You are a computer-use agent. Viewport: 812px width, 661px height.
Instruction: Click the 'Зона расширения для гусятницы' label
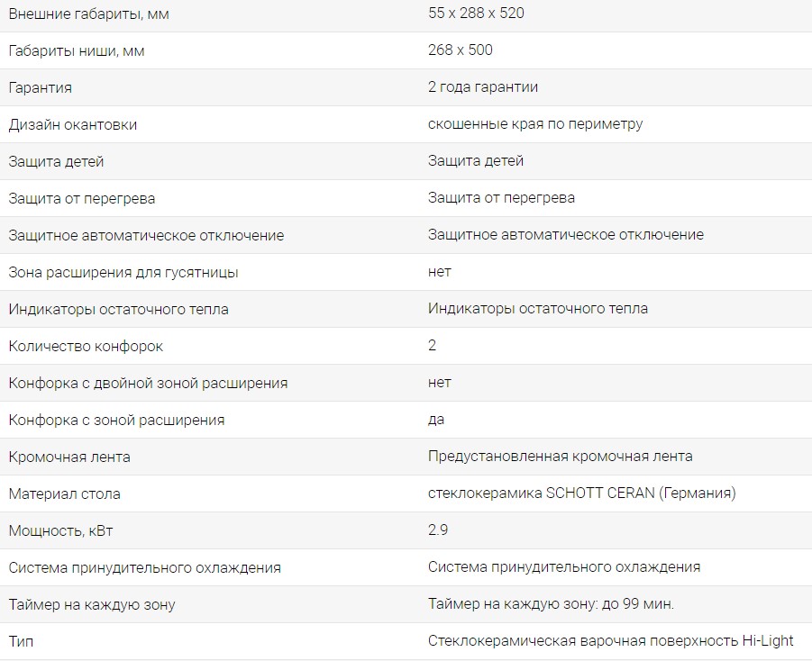(x=123, y=272)
